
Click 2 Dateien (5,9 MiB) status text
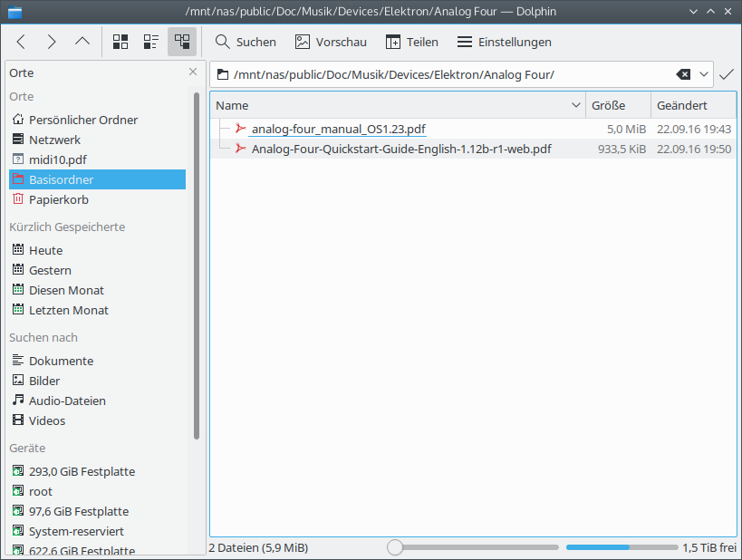tap(258, 547)
